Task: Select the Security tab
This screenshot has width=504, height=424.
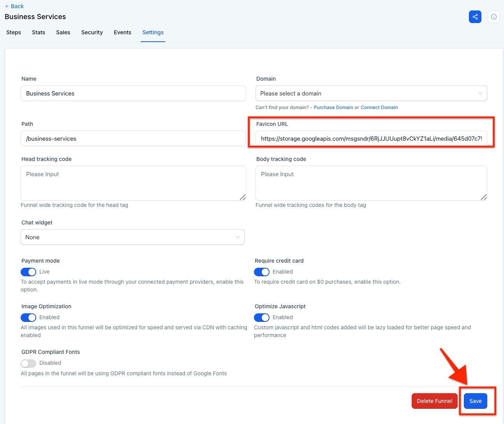Action: point(92,32)
